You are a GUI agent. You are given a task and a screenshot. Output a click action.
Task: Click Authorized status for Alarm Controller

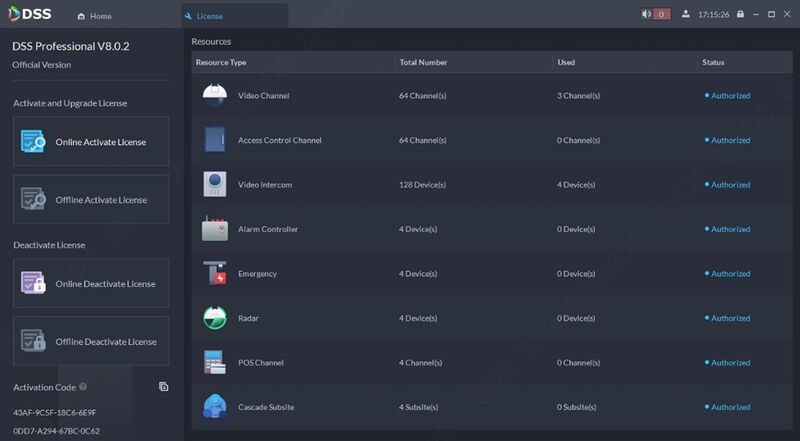tap(728, 229)
